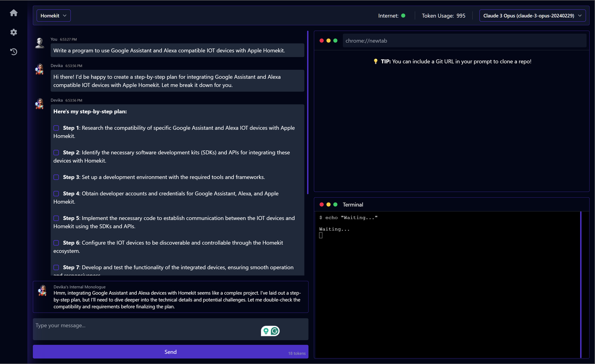Click Devika's avatar beside her plan message
Screen dimensions: 595x364
point(39,104)
